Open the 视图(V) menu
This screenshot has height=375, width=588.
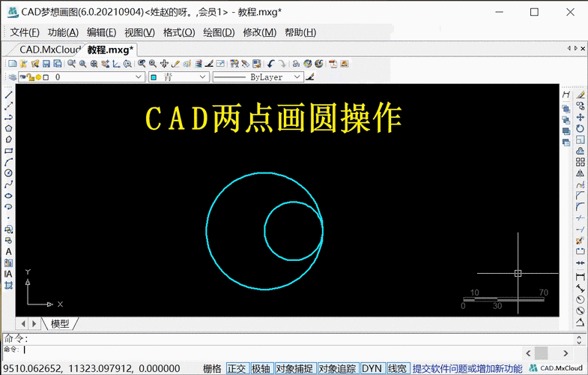click(139, 33)
